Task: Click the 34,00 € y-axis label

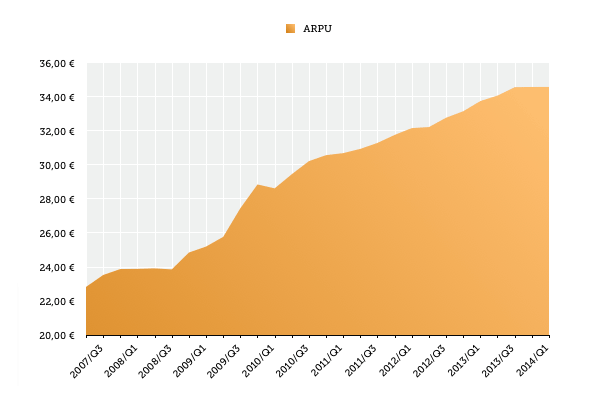Action: [57, 98]
